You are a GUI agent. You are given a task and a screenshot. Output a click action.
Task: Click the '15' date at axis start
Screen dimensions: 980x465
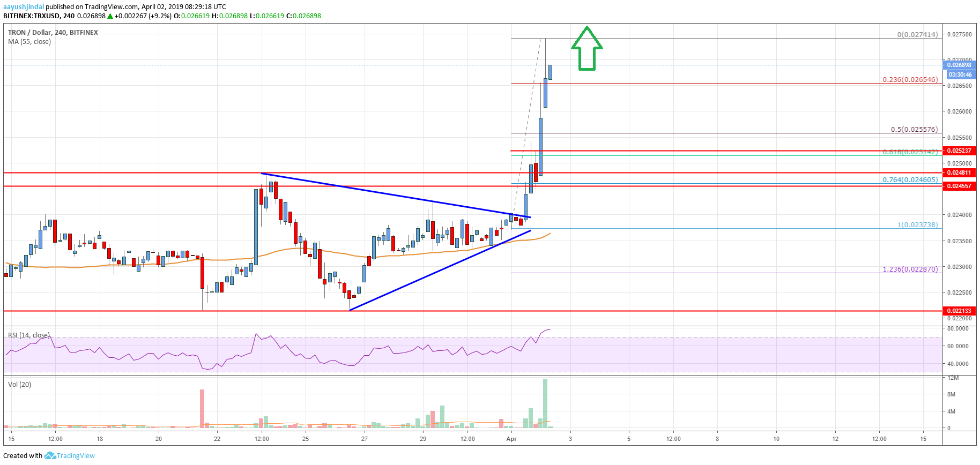11,439
